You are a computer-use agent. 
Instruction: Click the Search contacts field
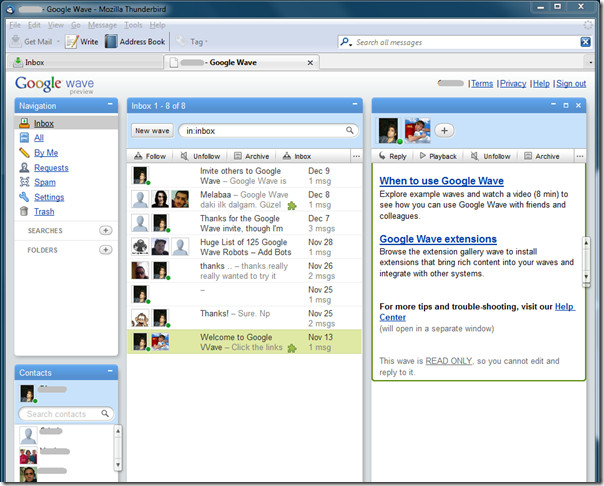coord(62,414)
